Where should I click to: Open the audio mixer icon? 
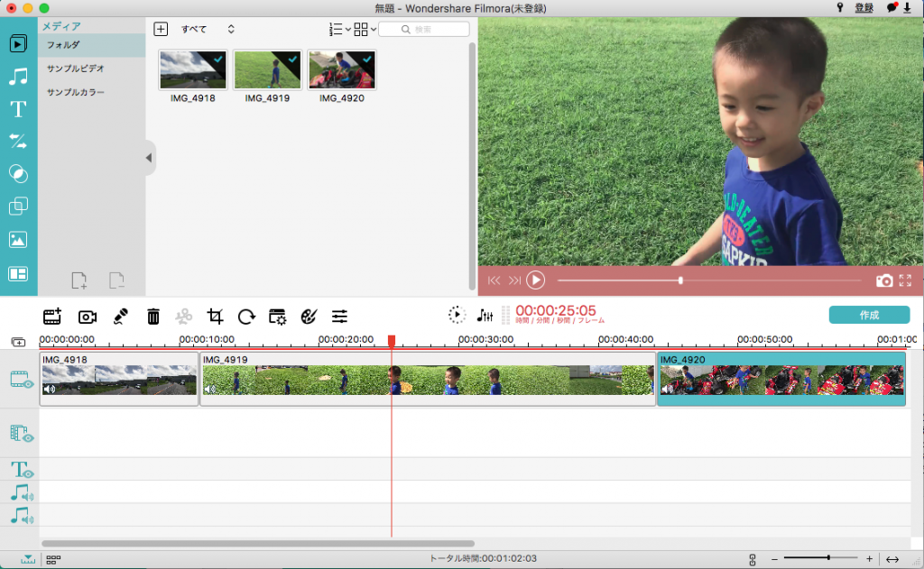(485, 316)
